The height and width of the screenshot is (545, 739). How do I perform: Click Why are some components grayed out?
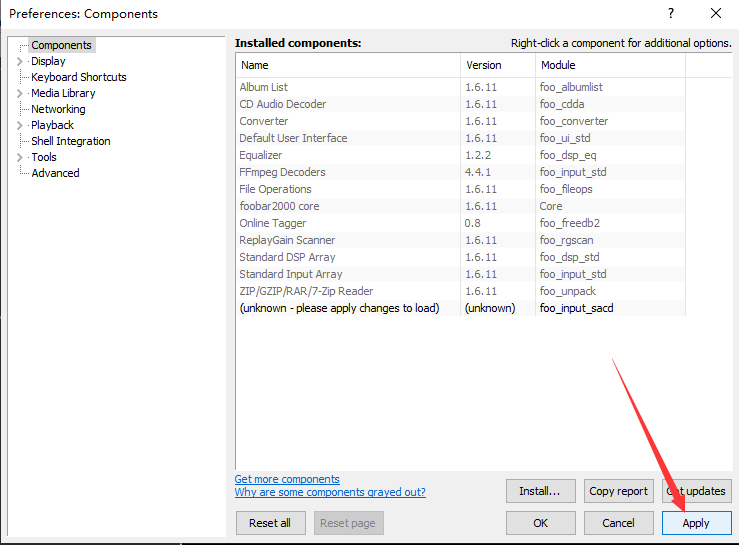[330, 492]
